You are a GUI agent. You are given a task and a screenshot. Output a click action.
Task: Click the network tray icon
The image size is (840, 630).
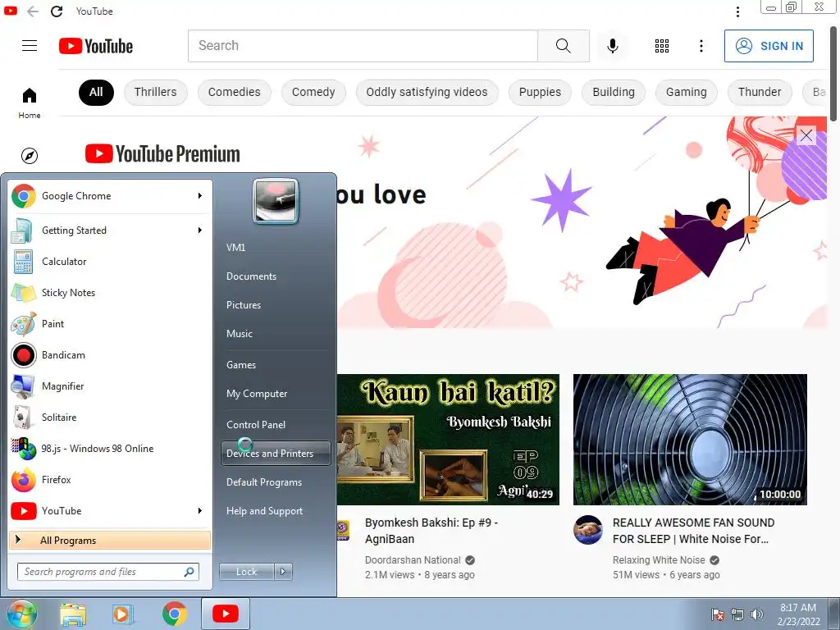pos(737,614)
